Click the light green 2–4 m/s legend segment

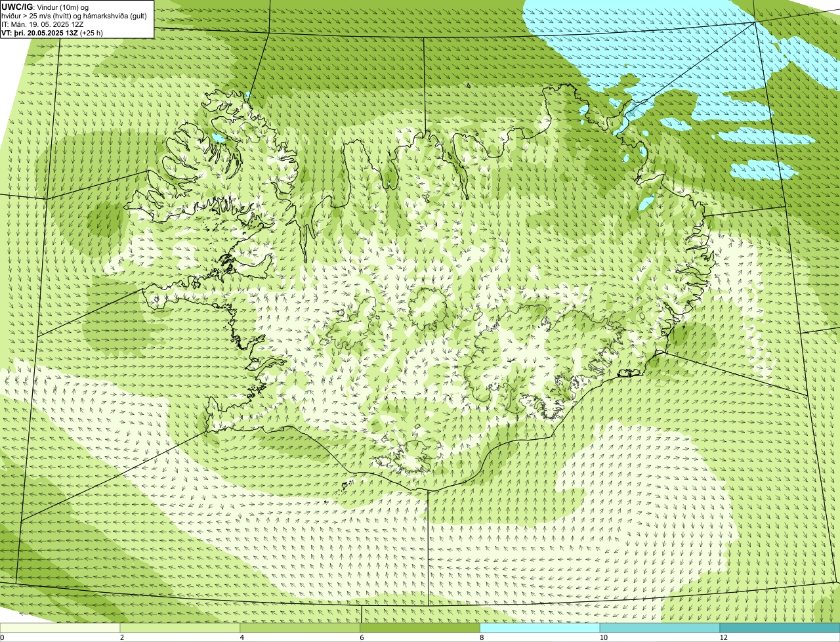[x=180, y=628]
